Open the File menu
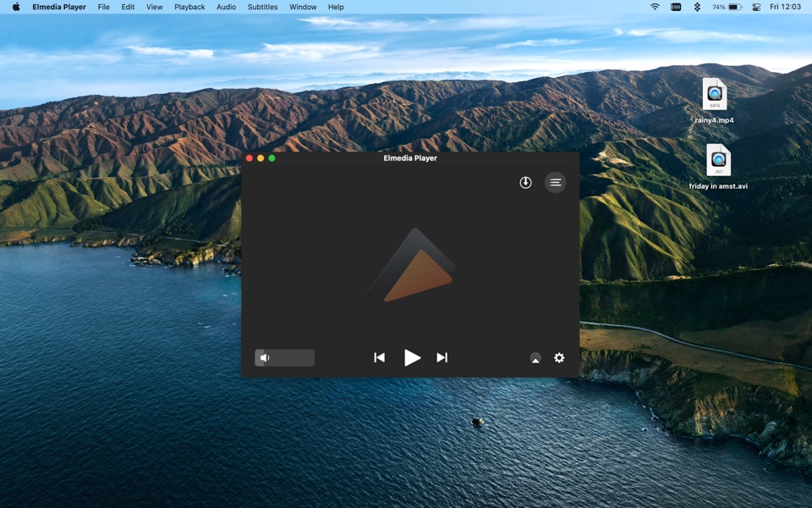812x508 pixels. click(x=103, y=7)
